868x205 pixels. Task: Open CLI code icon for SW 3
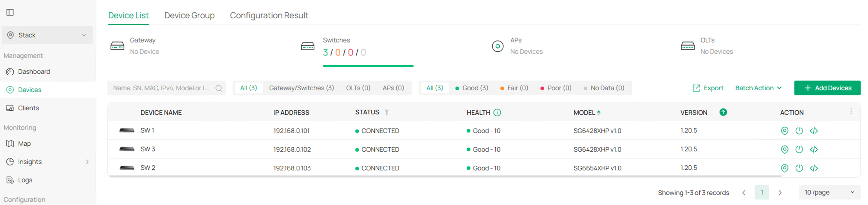[x=814, y=149]
